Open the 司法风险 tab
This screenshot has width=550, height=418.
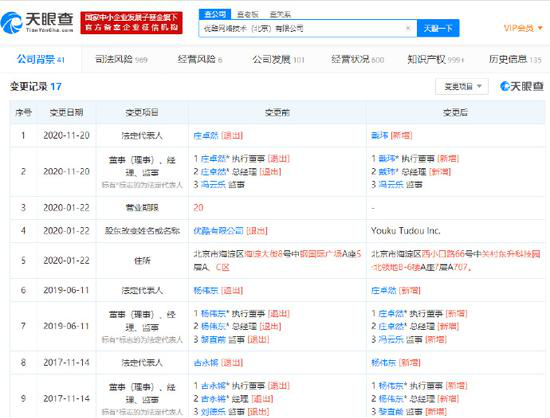coord(121,59)
